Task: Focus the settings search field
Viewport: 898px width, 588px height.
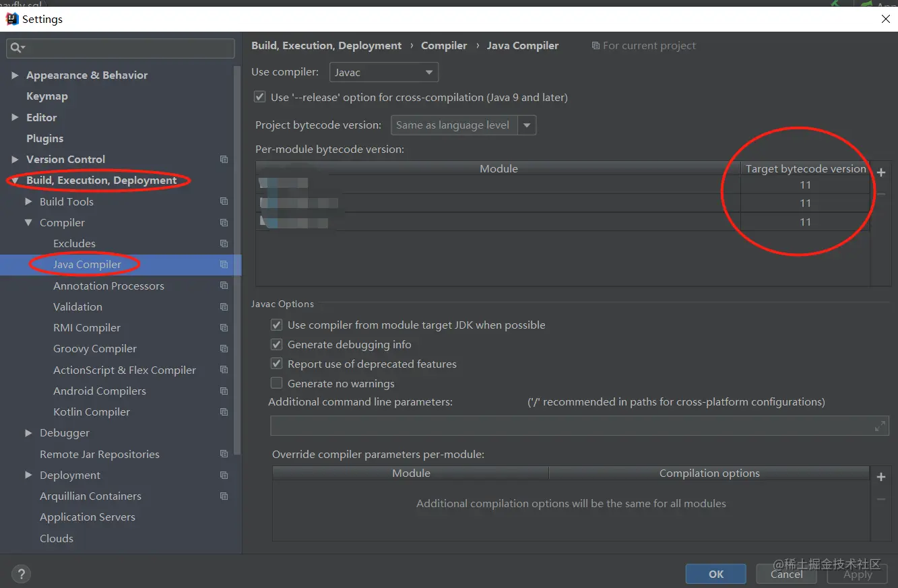Action: coord(121,48)
